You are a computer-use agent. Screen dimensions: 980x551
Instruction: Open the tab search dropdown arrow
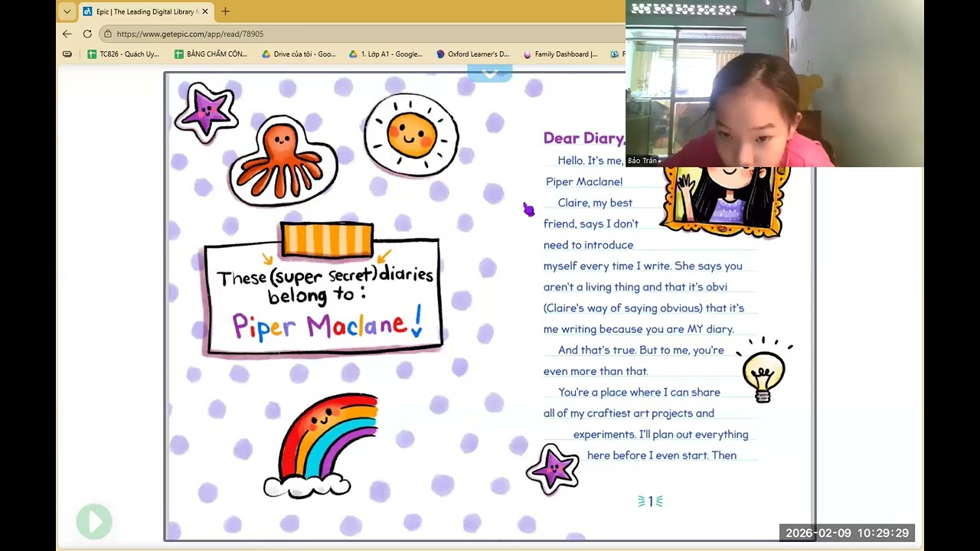coord(67,11)
